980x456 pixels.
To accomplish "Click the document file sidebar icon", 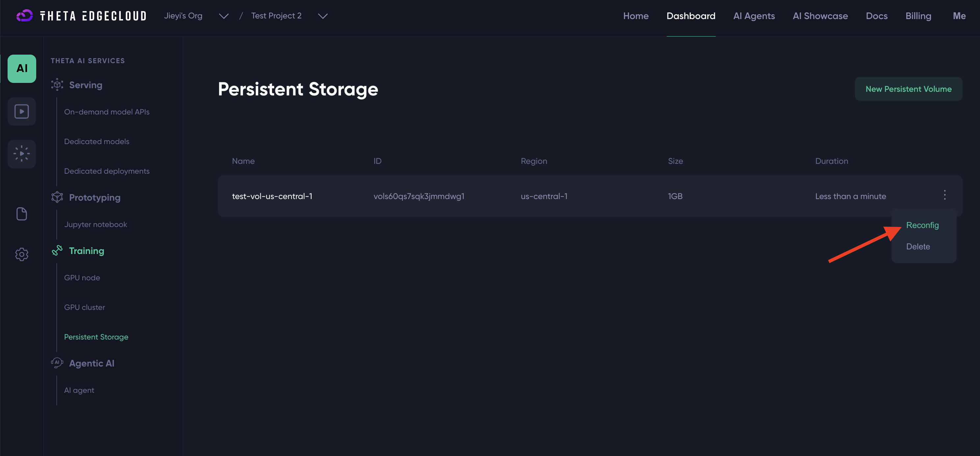I will [x=22, y=214].
